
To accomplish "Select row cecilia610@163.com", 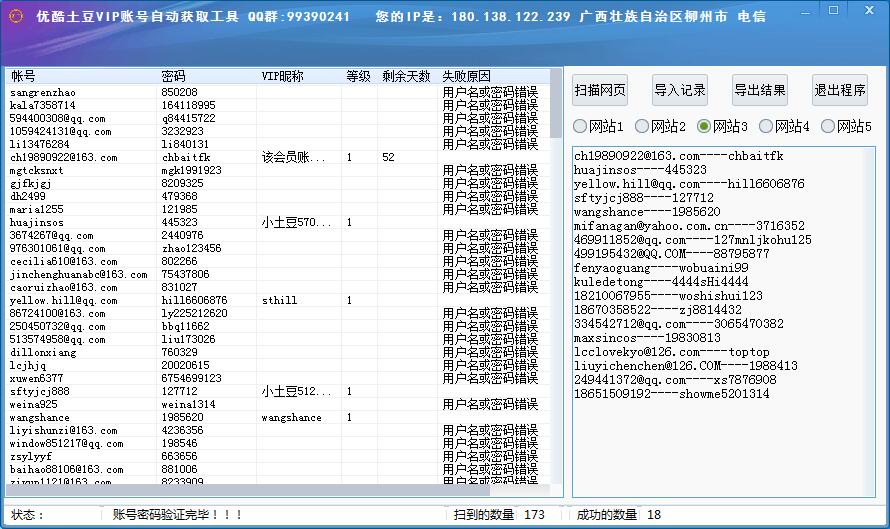I will [278, 261].
